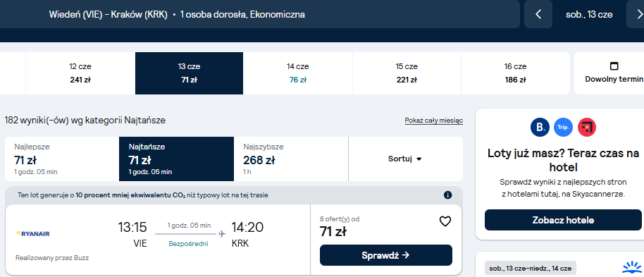Click the Zobacz hotele button
The height and width of the screenshot is (277, 644).
point(563,220)
